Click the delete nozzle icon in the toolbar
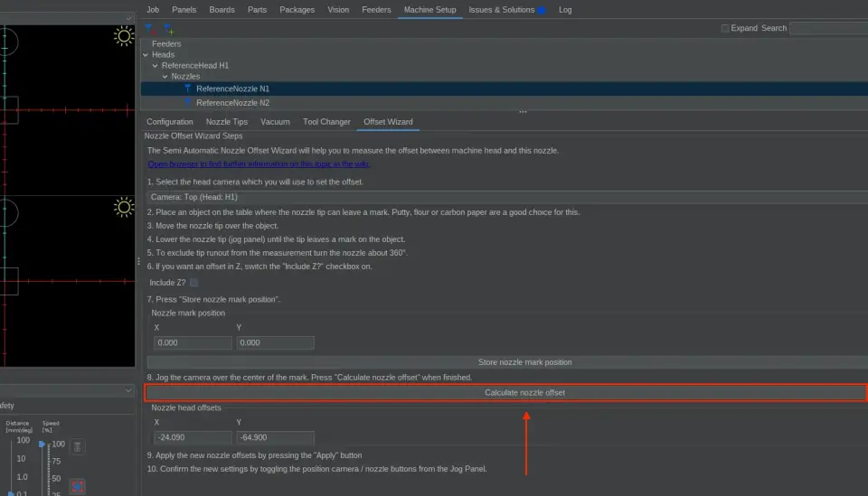 click(x=149, y=29)
